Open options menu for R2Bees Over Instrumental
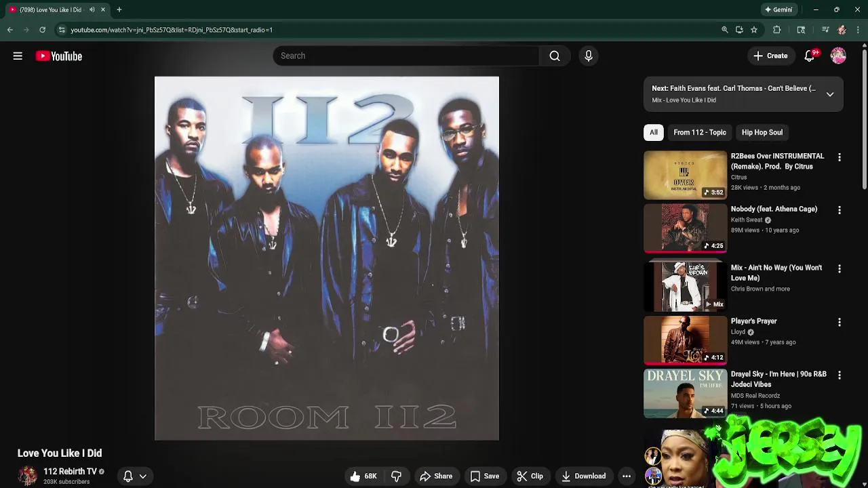The image size is (868, 488). coord(840,157)
